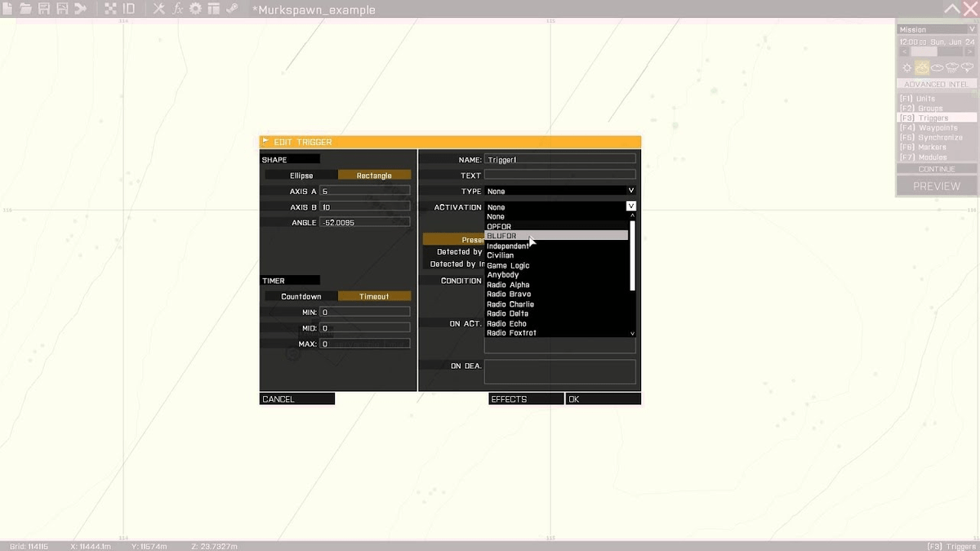The width and height of the screenshot is (980, 551).
Task: Click CANCEL in Edit Trigger dialog
Action: click(297, 399)
